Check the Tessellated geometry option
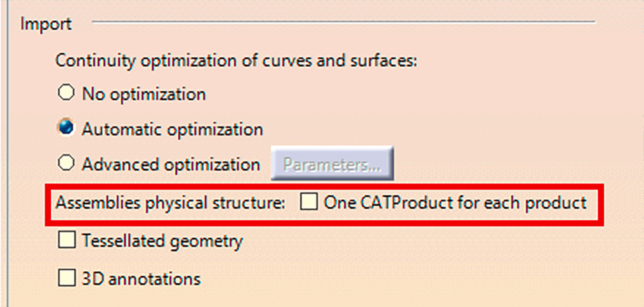Screen dimensions: 644x307 pos(66,240)
